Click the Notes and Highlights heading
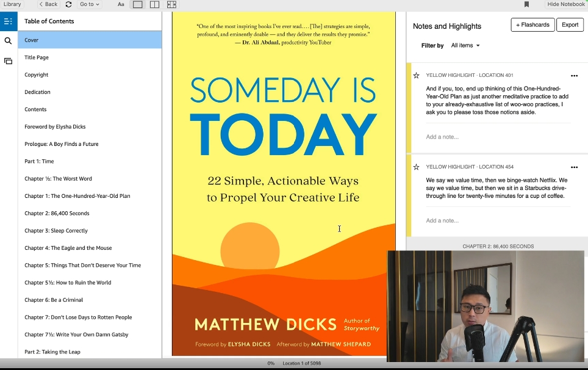The image size is (588, 370). (x=447, y=26)
